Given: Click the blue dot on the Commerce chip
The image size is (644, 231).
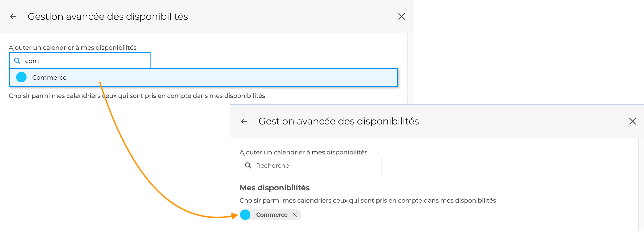Looking at the screenshot, I should pos(245,215).
